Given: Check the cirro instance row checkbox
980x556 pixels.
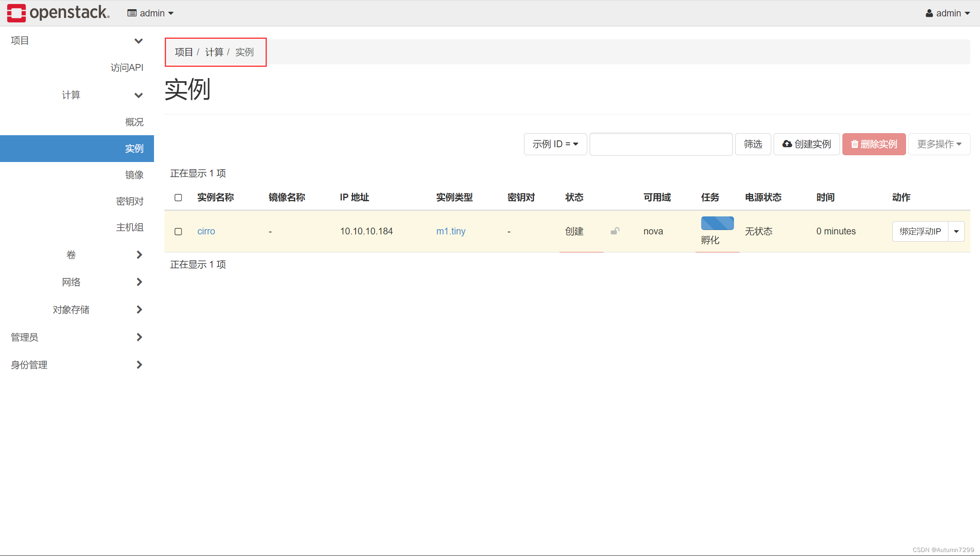Looking at the screenshot, I should click(178, 232).
